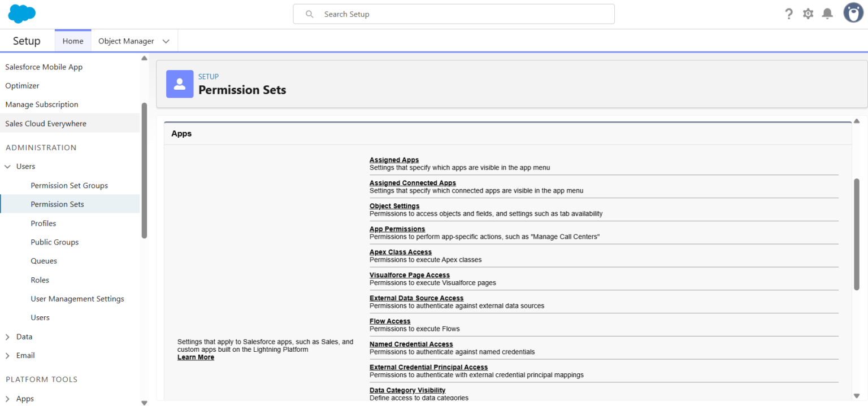Click the search magnifier in Search Setup
Screen dimensions: 868x406
point(309,14)
